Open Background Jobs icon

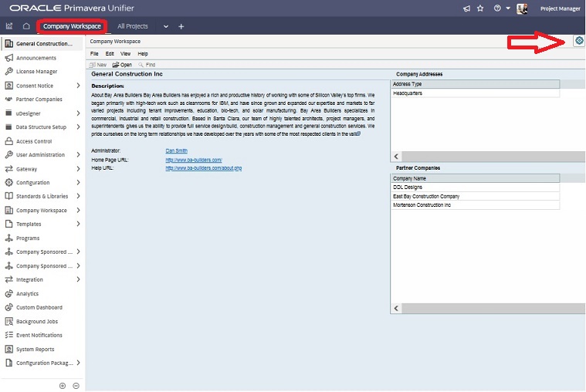[x=9, y=321]
